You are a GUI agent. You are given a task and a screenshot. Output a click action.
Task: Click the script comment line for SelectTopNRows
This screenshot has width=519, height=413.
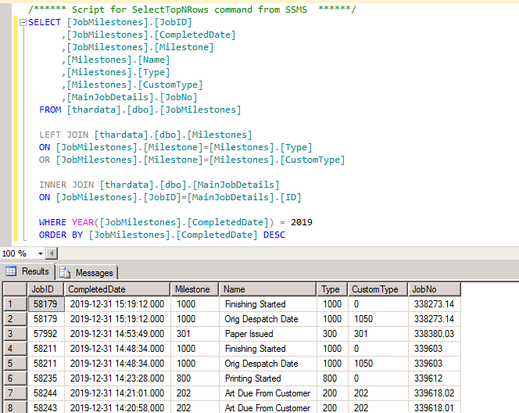pyautogui.click(x=192, y=10)
